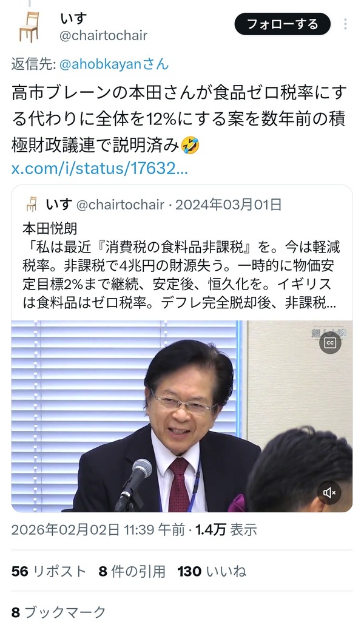Open the chair profile avatar

(x=29, y=27)
